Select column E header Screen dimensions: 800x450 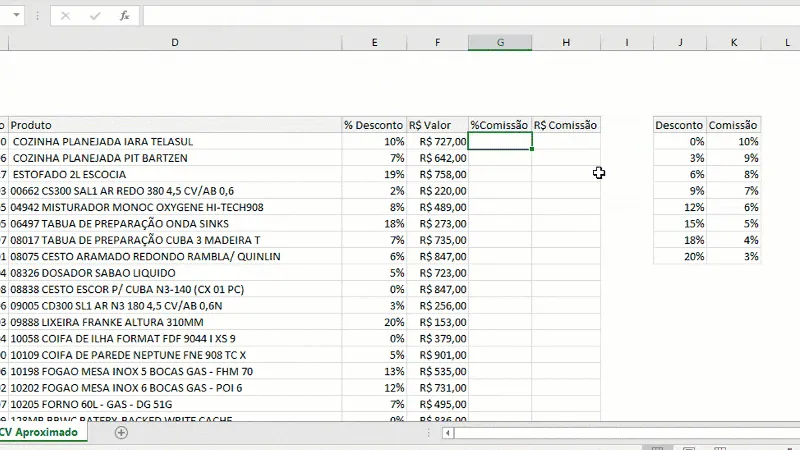(x=374, y=42)
